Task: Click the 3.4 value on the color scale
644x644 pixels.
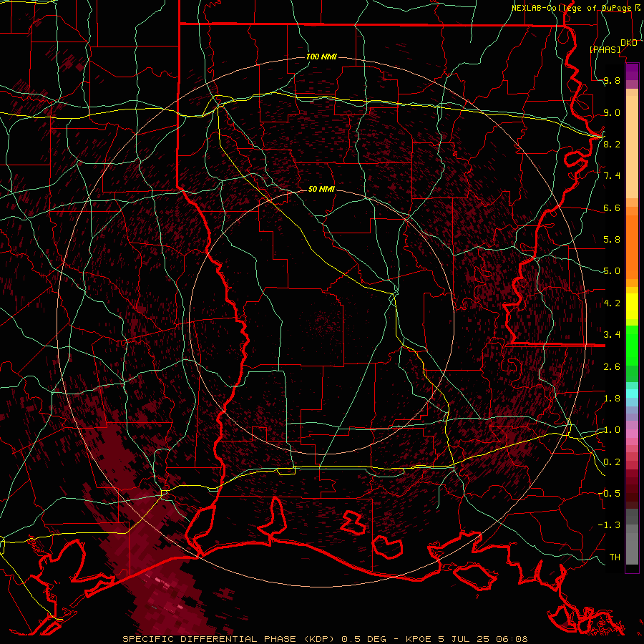Action: pyautogui.click(x=611, y=334)
